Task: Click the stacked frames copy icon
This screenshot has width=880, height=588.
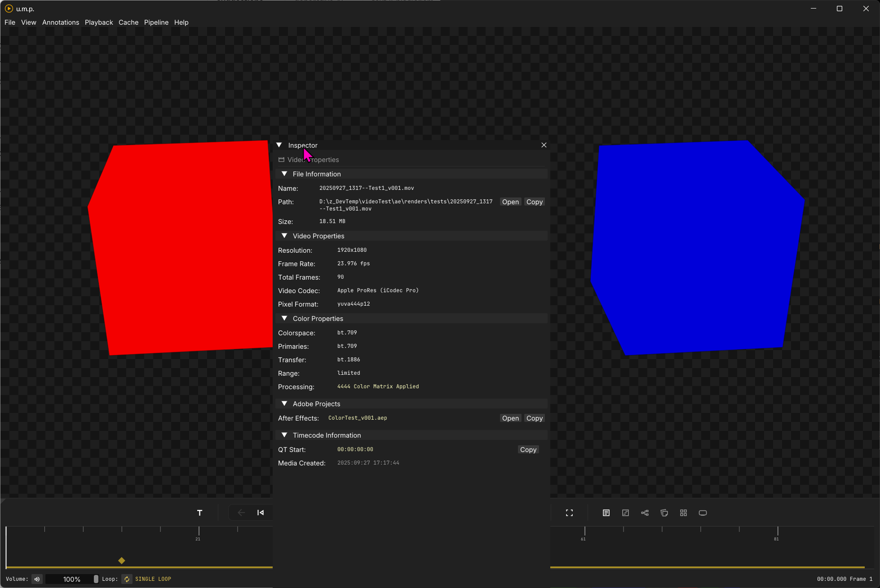Action: [x=664, y=513]
